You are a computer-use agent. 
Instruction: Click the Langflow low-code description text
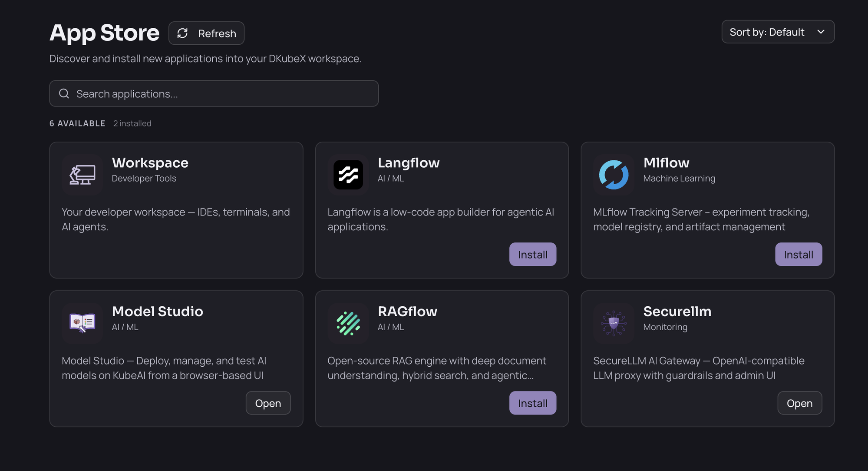tap(441, 219)
